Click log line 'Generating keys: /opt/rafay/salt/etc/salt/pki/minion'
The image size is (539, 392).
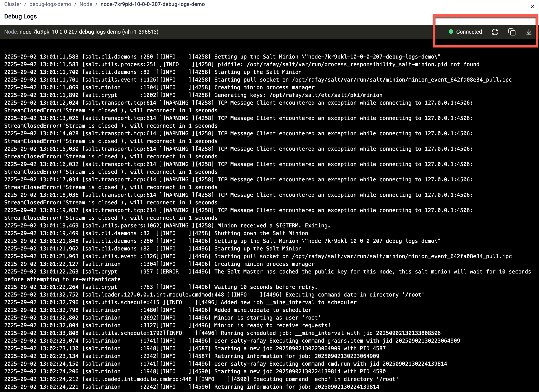click(x=193, y=95)
